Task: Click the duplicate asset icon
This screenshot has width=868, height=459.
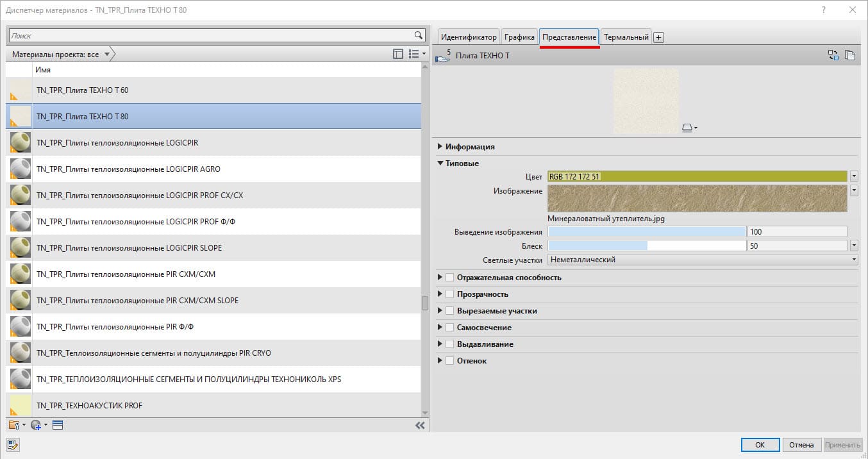Action: tap(850, 56)
